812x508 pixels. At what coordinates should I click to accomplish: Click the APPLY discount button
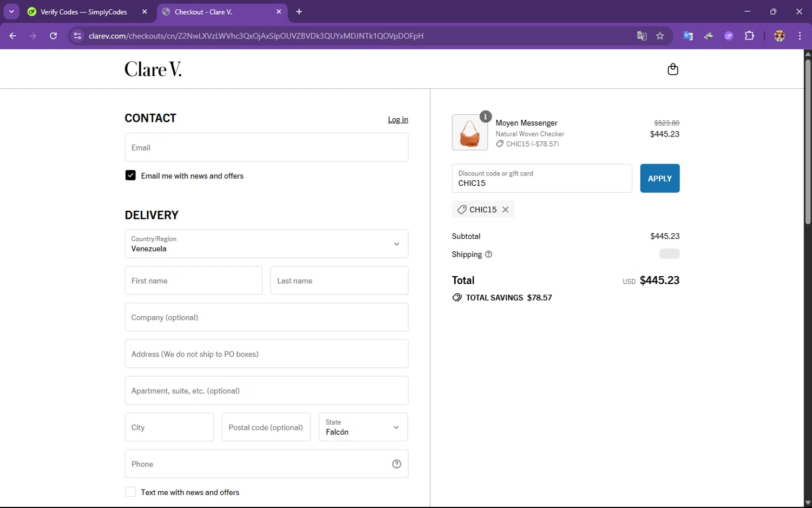[x=660, y=178]
